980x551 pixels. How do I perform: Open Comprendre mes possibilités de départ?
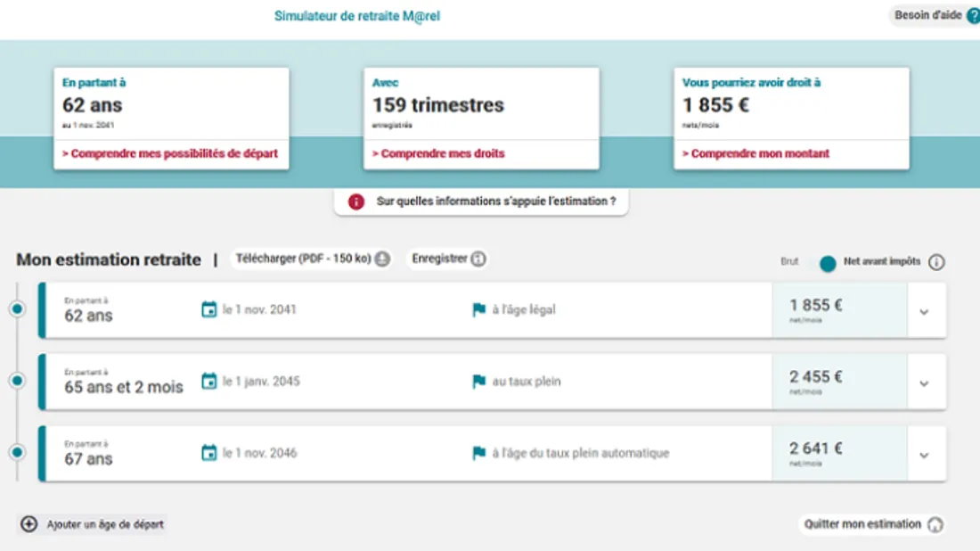click(170, 153)
